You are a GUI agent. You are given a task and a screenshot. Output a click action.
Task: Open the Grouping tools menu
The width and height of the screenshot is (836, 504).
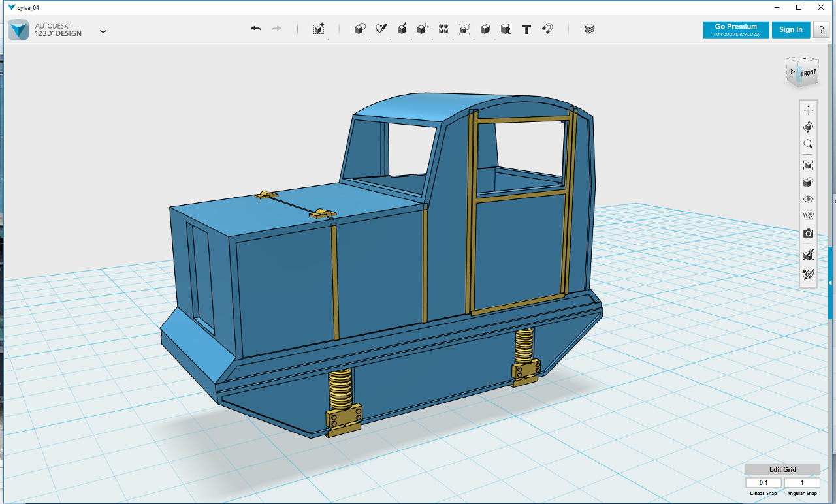464,29
